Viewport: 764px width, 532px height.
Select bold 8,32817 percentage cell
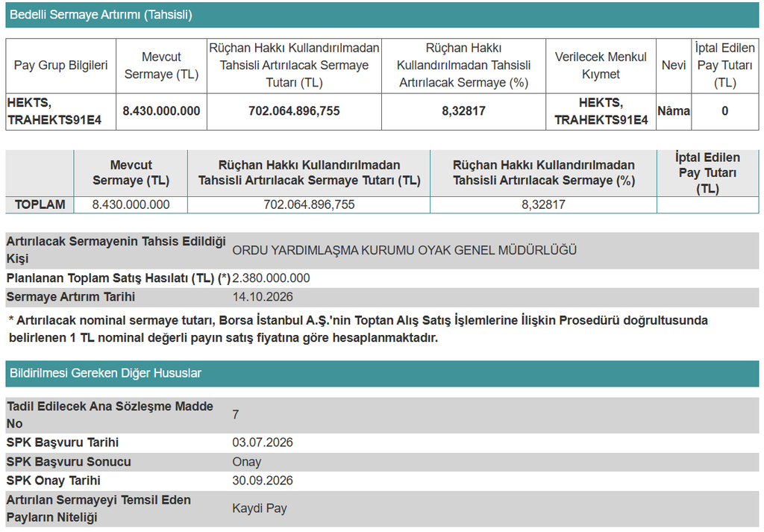pos(463,111)
